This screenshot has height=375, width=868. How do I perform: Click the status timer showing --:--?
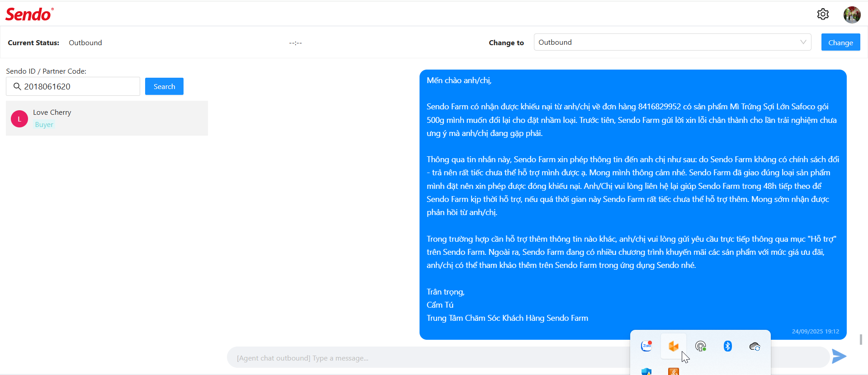click(x=296, y=43)
